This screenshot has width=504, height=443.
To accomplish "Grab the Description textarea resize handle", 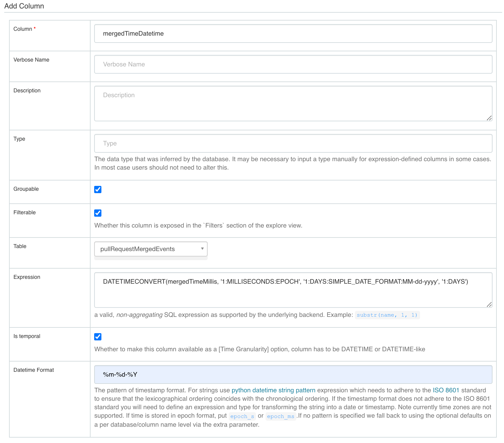I will 489,118.
